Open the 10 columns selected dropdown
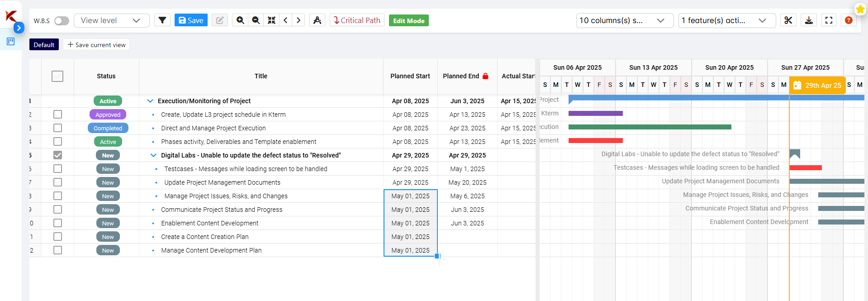Screen dimensions: 868x301 tap(624, 20)
